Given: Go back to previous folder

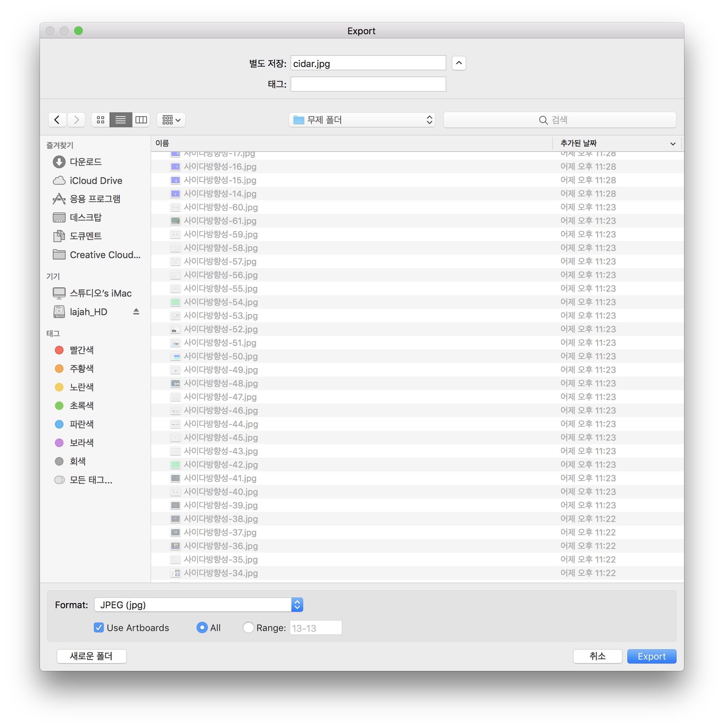Looking at the screenshot, I should pyautogui.click(x=57, y=120).
